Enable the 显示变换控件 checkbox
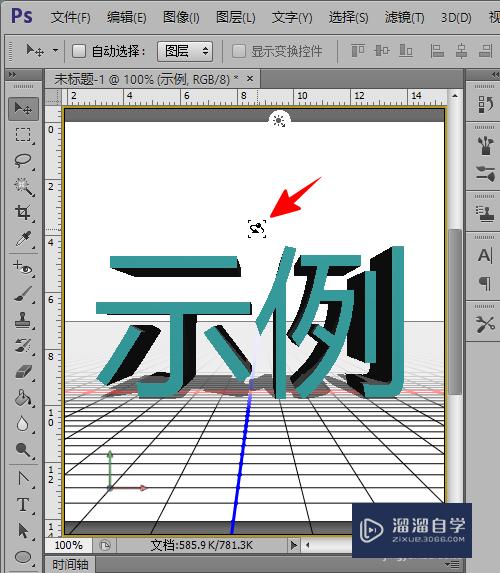The width and height of the screenshot is (500, 573). click(x=239, y=51)
